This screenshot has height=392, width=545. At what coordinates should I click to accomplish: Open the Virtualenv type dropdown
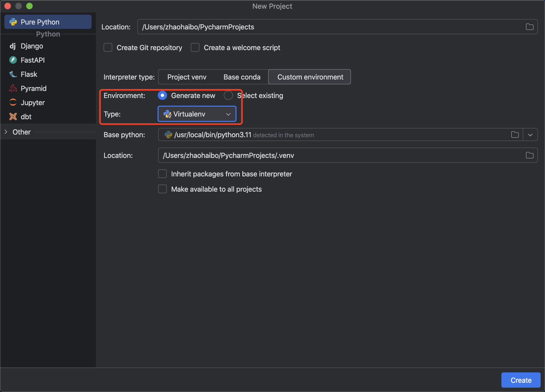tap(197, 114)
